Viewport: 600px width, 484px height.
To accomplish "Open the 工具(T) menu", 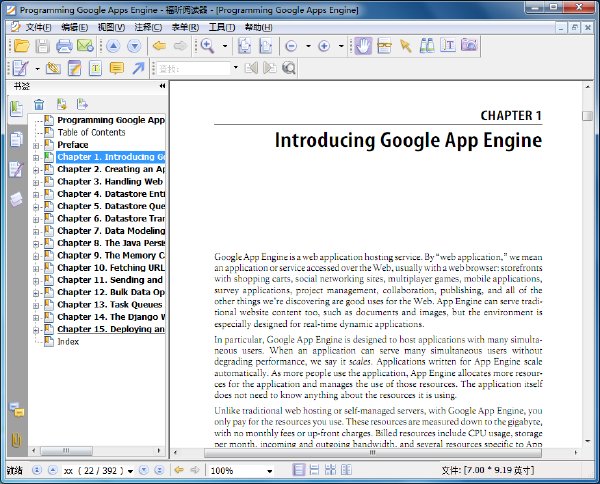I will coord(222,28).
